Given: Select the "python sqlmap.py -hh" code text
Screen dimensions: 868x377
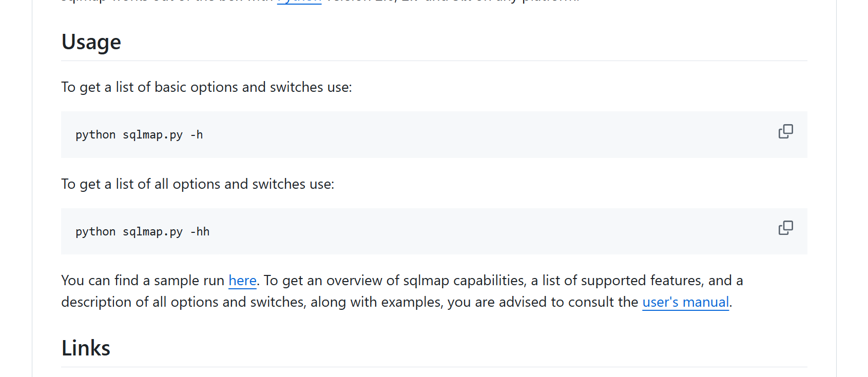Looking at the screenshot, I should pyautogui.click(x=142, y=231).
